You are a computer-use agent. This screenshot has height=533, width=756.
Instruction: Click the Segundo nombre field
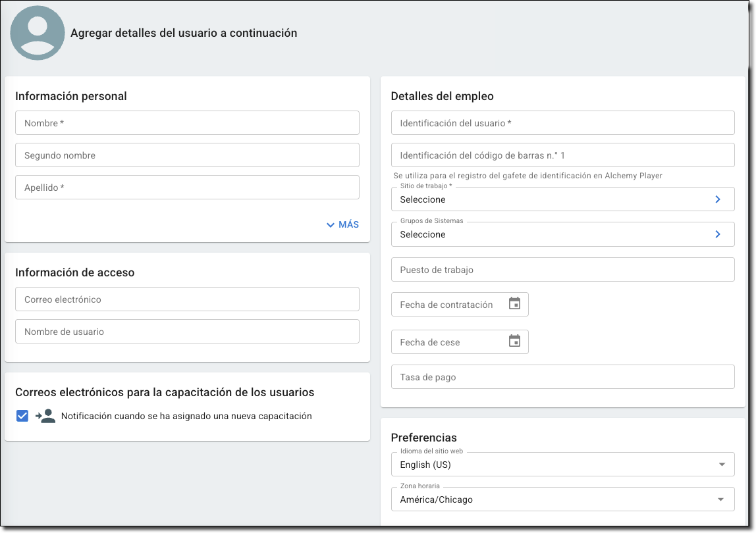pyautogui.click(x=187, y=155)
